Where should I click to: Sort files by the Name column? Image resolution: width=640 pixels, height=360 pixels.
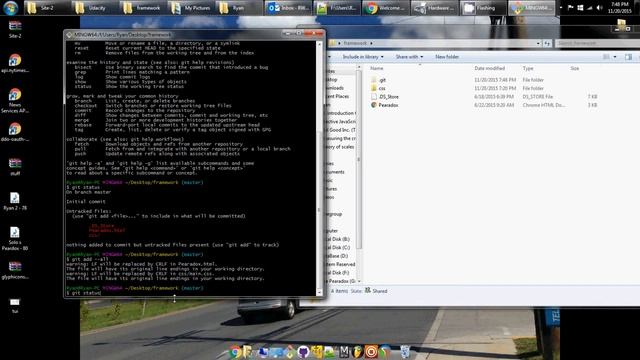tap(376, 69)
